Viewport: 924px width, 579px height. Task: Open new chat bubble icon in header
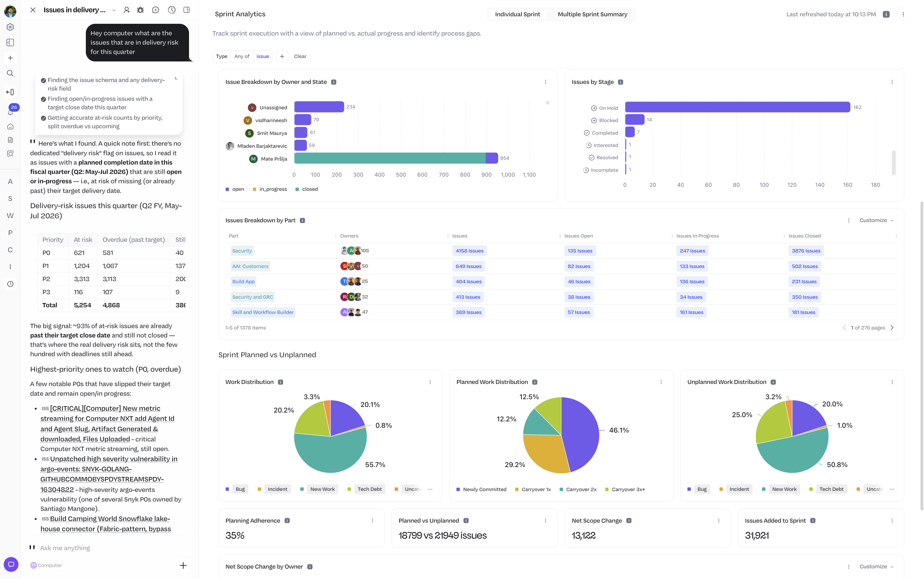[x=156, y=10]
